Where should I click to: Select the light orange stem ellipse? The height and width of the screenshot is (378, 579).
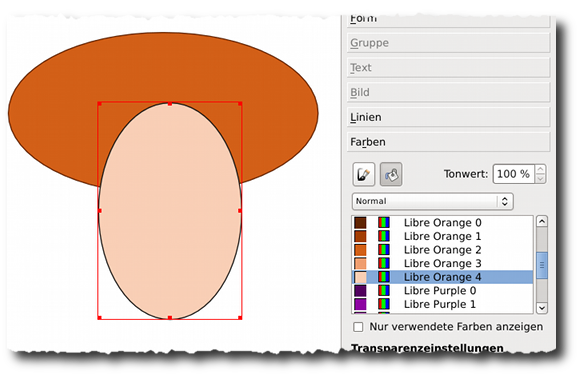(170, 211)
